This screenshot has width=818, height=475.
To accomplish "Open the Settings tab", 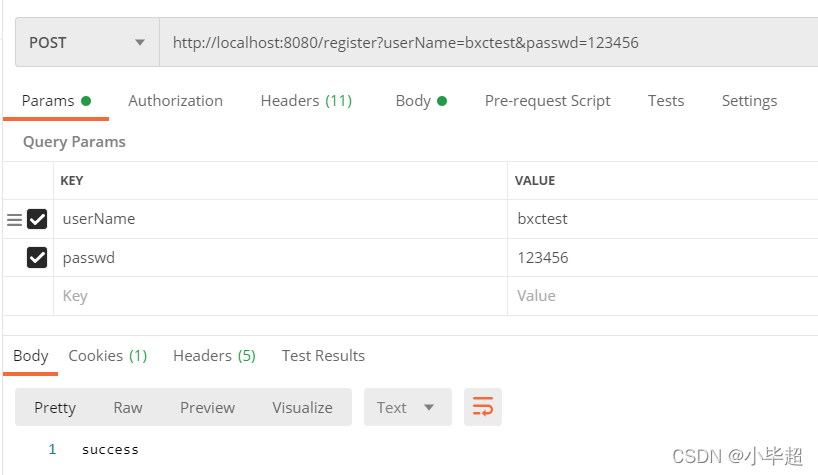I will pos(749,101).
